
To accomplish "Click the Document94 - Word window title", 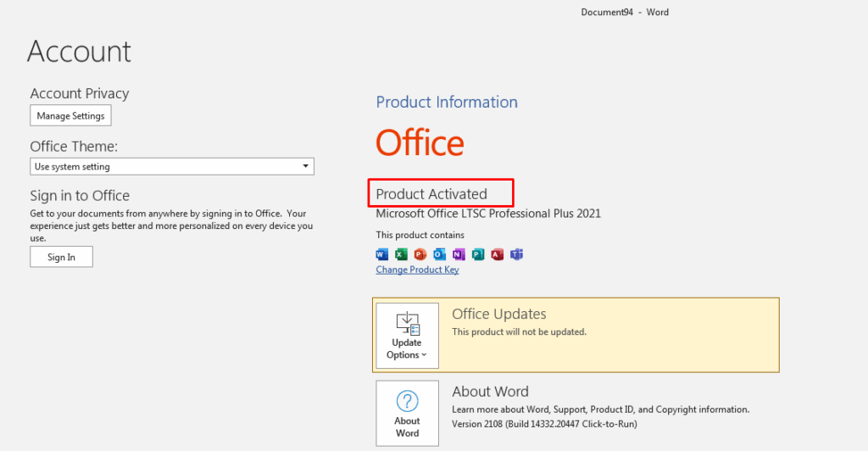I will pos(625,12).
